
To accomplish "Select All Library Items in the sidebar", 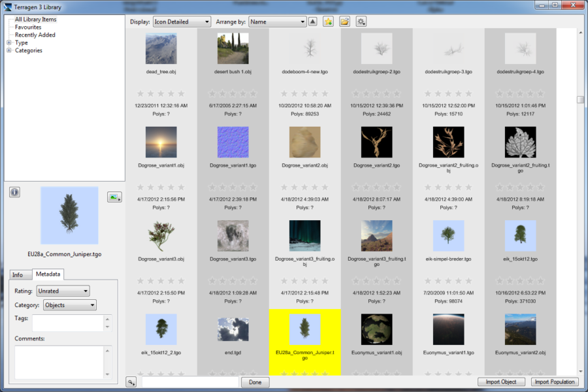I will pyautogui.click(x=37, y=19).
